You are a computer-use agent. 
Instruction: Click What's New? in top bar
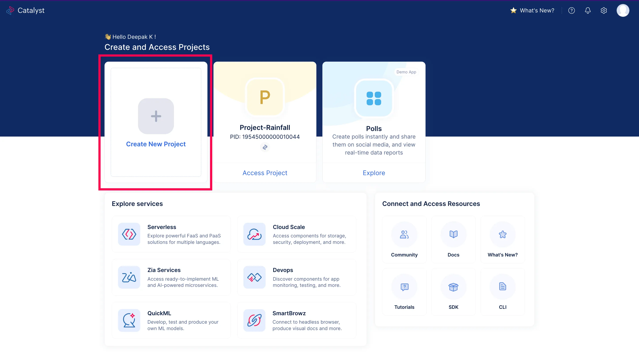(x=537, y=10)
